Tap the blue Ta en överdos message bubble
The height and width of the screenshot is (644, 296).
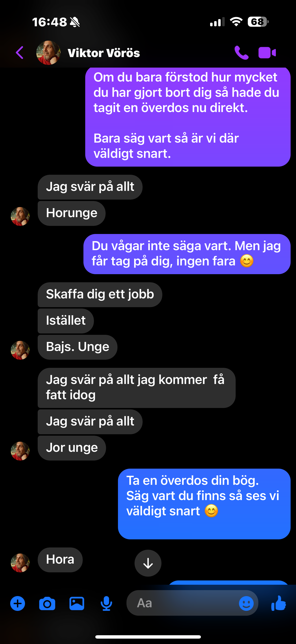point(204,504)
